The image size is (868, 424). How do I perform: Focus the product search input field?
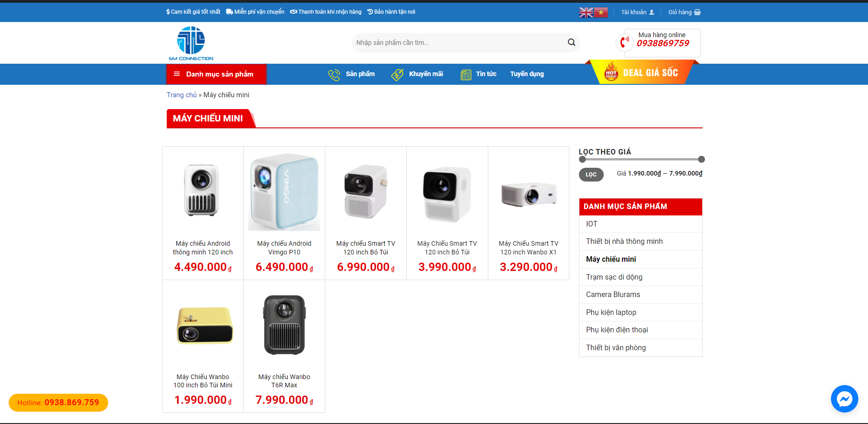point(458,43)
